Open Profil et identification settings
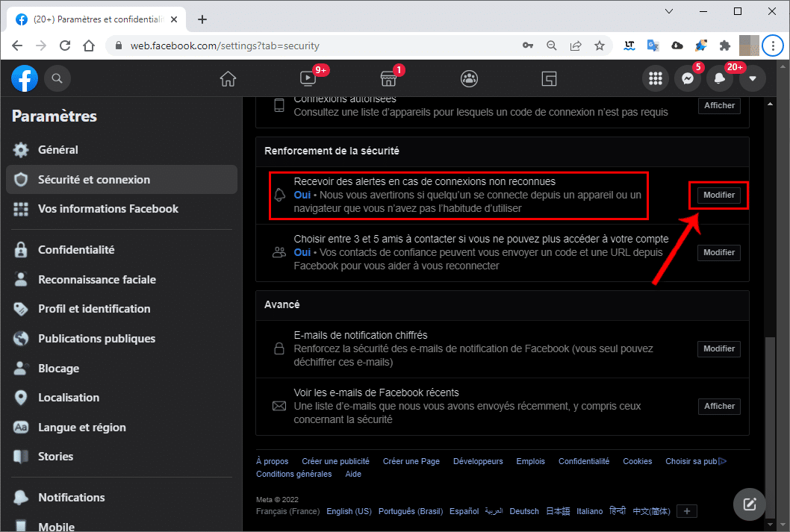 (122, 309)
